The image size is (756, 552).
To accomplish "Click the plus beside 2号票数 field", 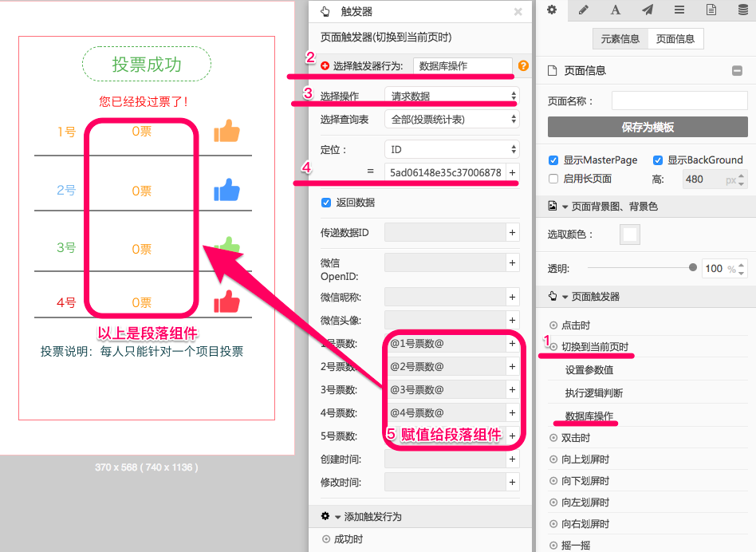I will [512, 366].
